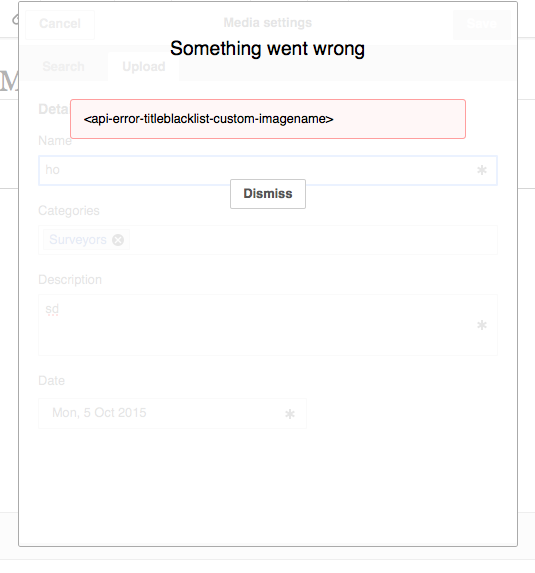The height and width of the screenshot is (573, 535).
Task: Click the Name field containing "ho"
Action: (268, 170)
